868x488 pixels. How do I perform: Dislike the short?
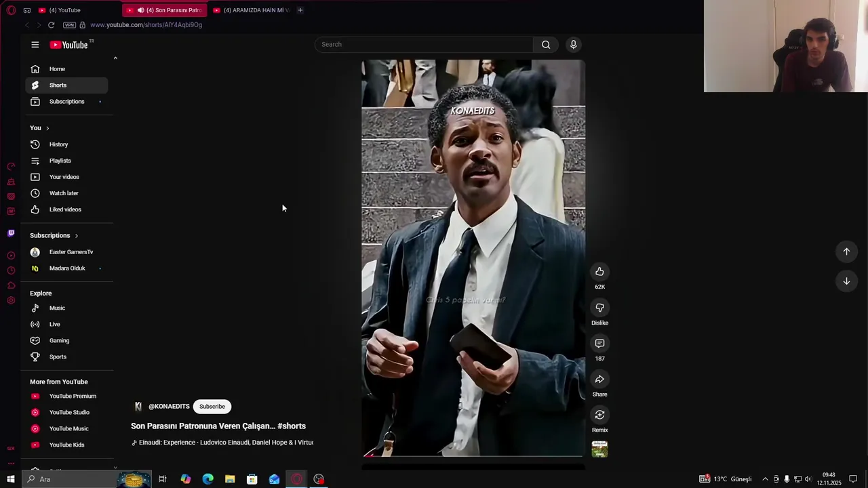tap(599, 308)
